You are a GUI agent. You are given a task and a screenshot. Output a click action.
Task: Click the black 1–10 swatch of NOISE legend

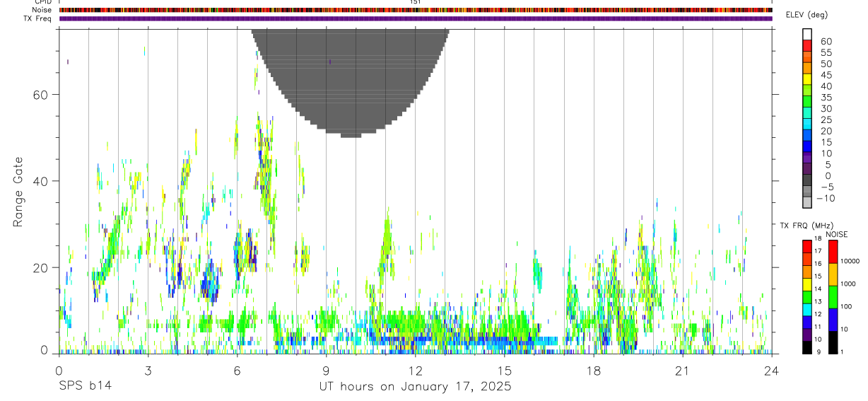pyautogui.click(x=833, y=343)
